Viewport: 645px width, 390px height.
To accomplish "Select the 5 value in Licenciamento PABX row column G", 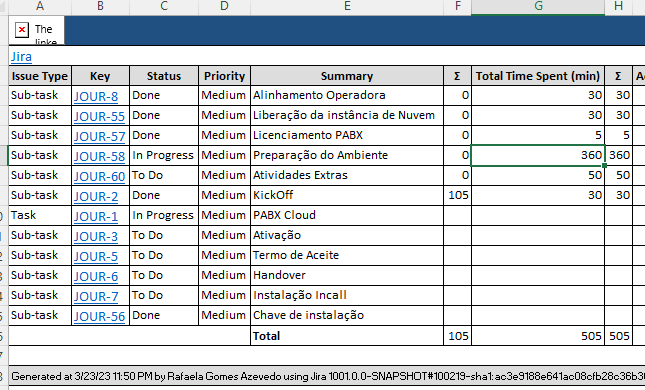I will [538, 135].
